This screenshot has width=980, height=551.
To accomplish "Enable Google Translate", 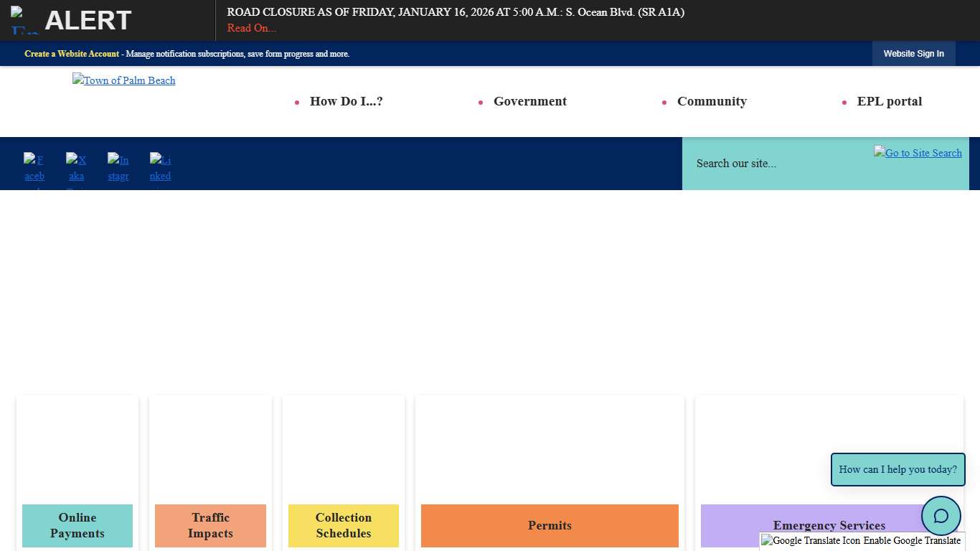I will click(x=862, y=541).
